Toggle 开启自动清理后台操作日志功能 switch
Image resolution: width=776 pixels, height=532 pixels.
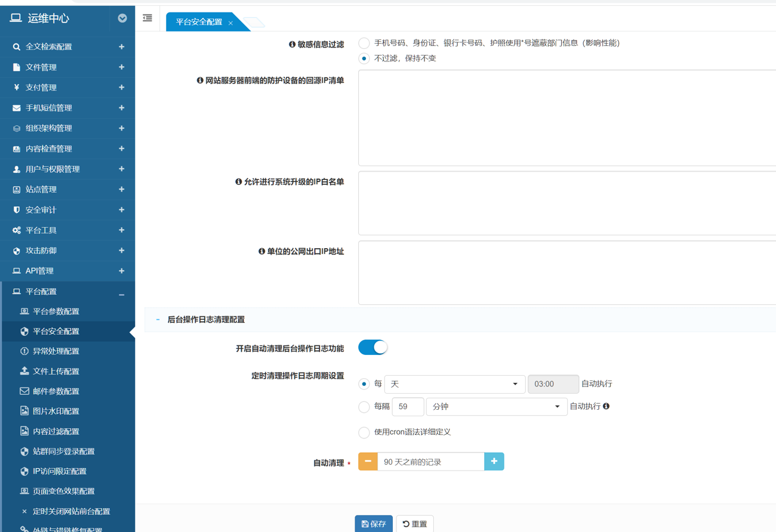(373, 347)
